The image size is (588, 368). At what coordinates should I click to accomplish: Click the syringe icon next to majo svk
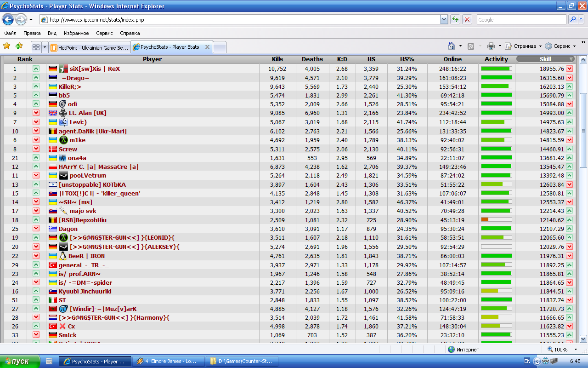click(63, 211)
